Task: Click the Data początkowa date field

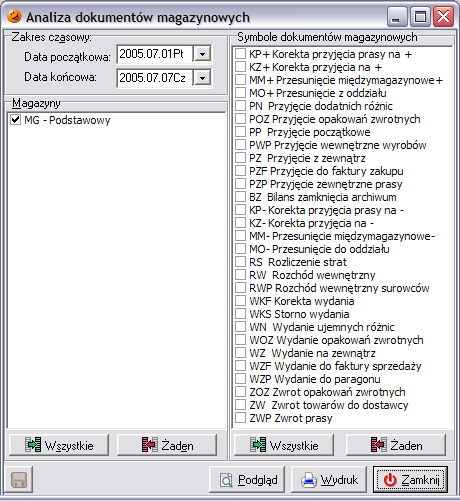Action: coord(155,54)
